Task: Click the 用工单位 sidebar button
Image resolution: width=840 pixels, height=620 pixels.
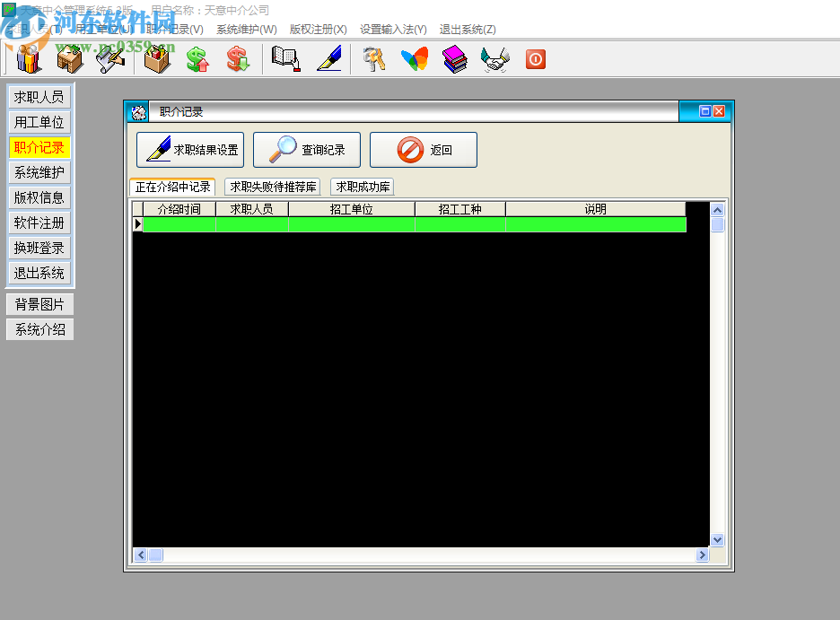Action: coord(39,123)
